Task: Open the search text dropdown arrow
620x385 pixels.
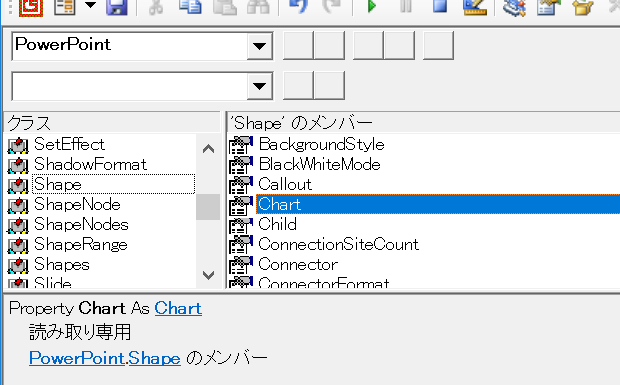Action: [x=259, y=86]
